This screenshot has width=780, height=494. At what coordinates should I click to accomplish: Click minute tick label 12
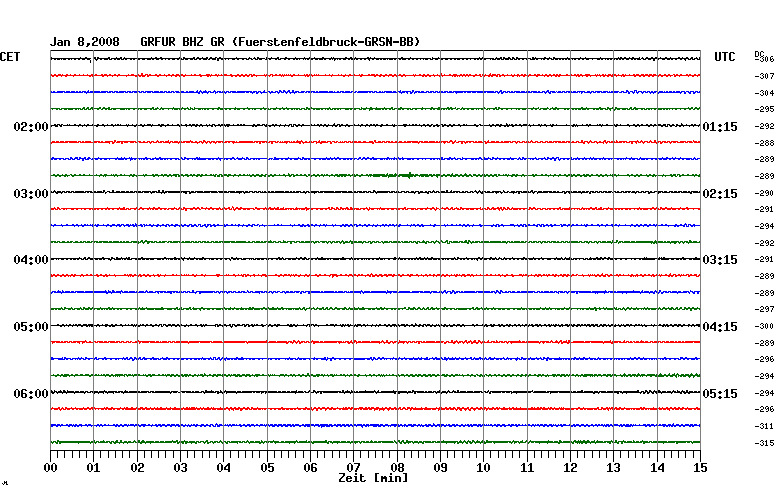tap(571, 468)
